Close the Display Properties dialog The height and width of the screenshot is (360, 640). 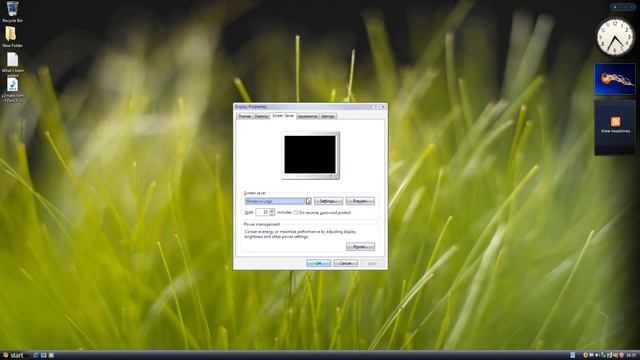(x=383, y=107)
